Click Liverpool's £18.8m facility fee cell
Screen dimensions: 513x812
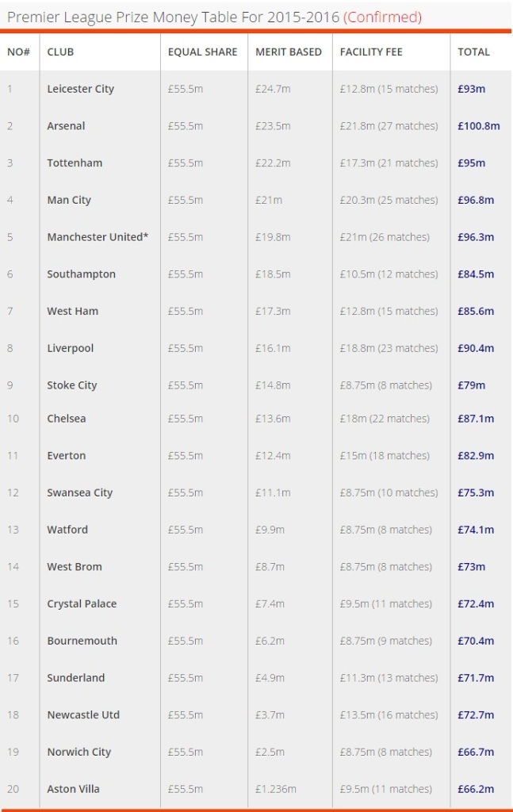pos(389,349)
